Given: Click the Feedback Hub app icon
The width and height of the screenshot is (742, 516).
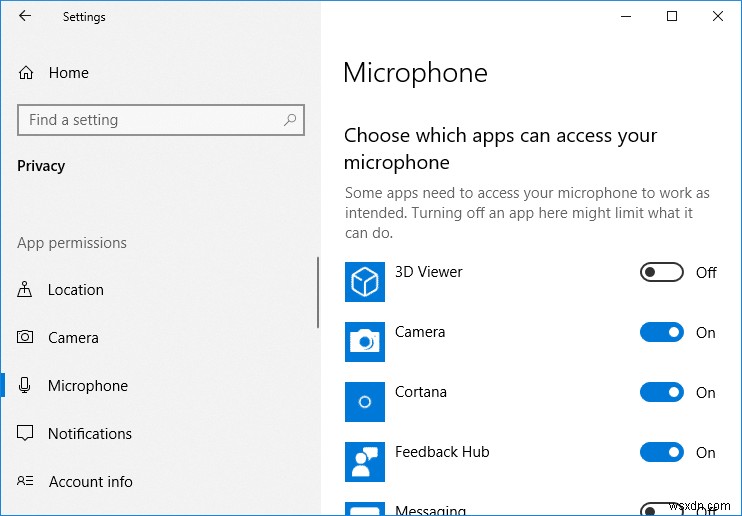Looking at the screenshot, I should pyautogui.click(x=364, y=462).
